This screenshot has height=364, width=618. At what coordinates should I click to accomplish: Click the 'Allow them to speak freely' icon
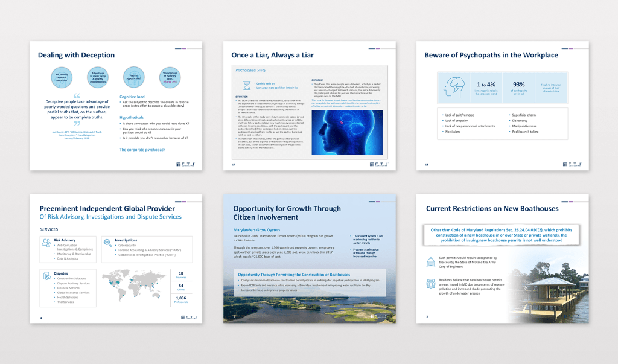[x=97, y=78]
